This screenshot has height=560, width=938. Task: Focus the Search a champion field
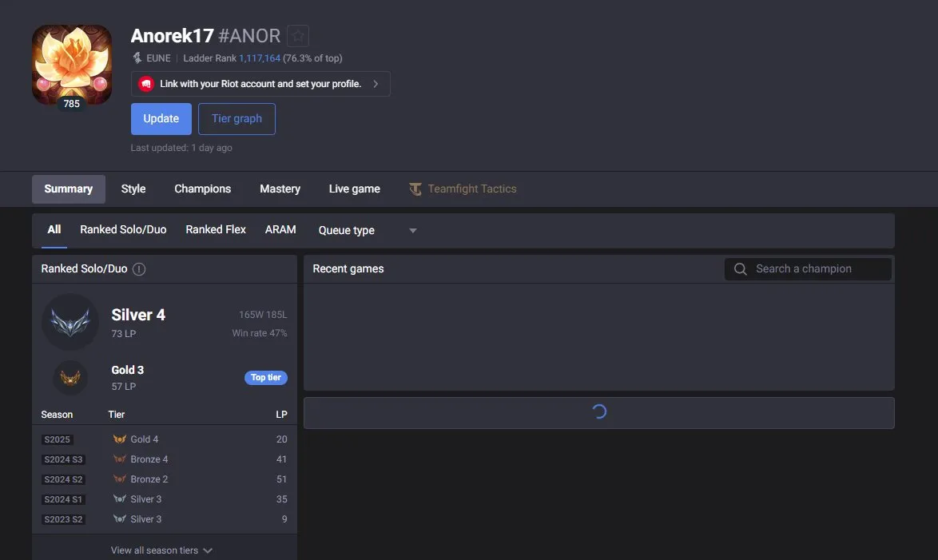(809, 269)
